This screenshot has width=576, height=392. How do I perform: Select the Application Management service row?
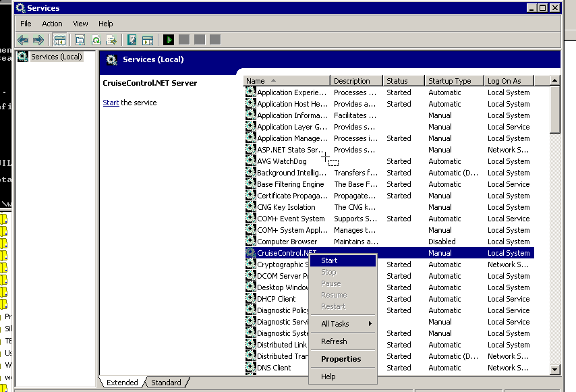coord(389,138)
